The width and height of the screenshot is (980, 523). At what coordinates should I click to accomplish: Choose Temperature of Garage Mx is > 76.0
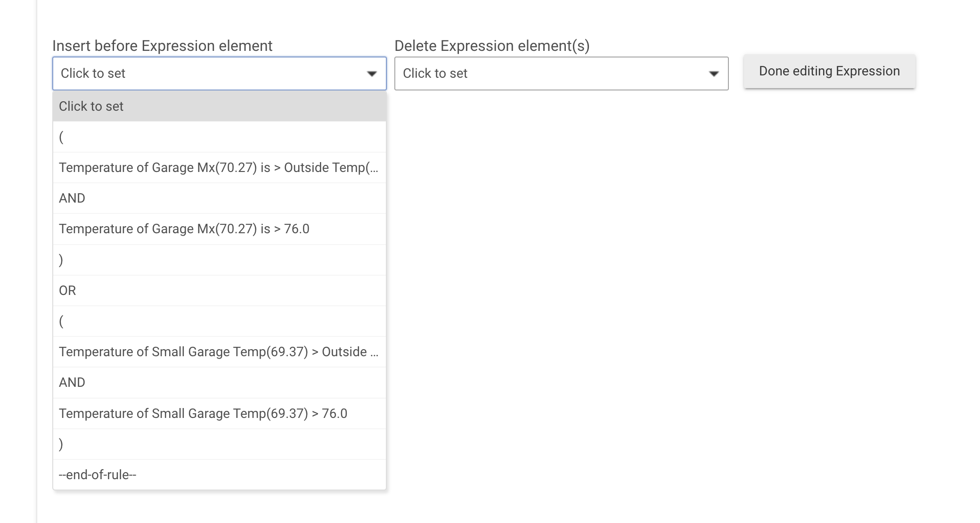220,229
